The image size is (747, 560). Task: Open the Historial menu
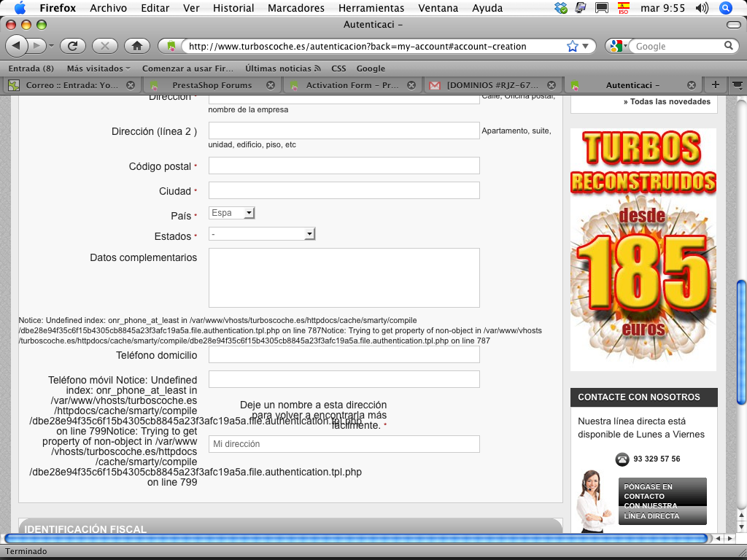[x=233, y=8]
